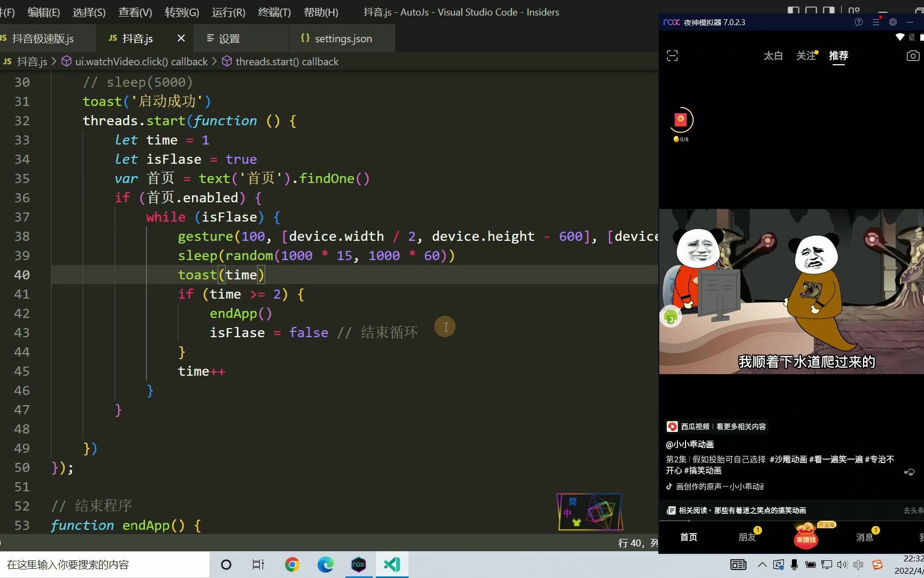The image size is (924, 578).
Task: Open the @小小乖动画 author profile
Action: (690, 444)
